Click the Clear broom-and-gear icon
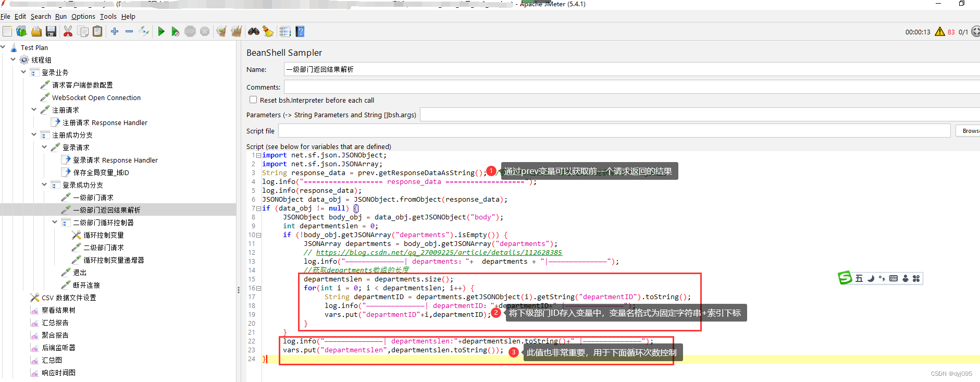The image size is (980, 382). point(221,32)
